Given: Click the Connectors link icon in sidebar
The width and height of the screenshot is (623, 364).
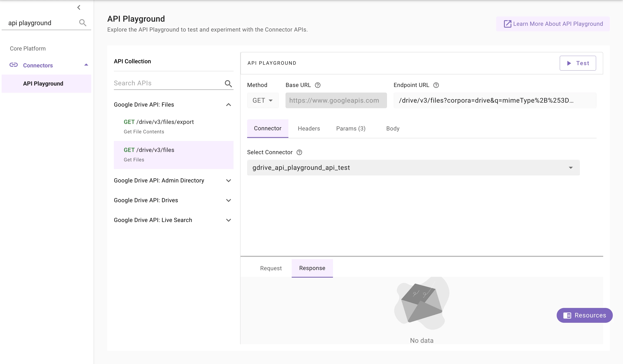Looking at the screenshot, I should tap(14, 65).
